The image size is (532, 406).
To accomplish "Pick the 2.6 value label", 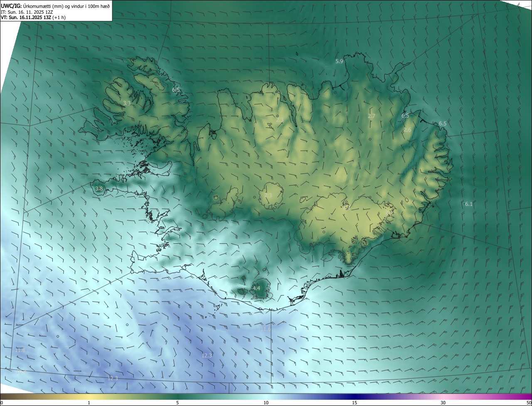I will click(x=407, y=130).
